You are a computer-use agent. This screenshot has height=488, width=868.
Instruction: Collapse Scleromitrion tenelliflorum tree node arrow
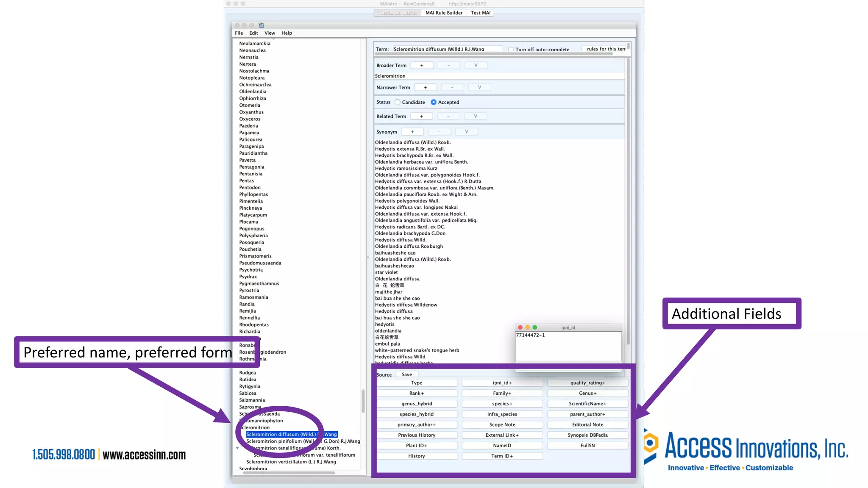tap(237, 448)
